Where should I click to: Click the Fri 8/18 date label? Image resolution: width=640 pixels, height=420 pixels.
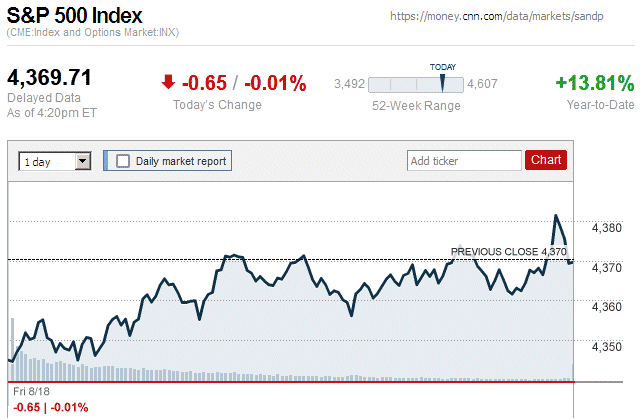click(32, 392)
